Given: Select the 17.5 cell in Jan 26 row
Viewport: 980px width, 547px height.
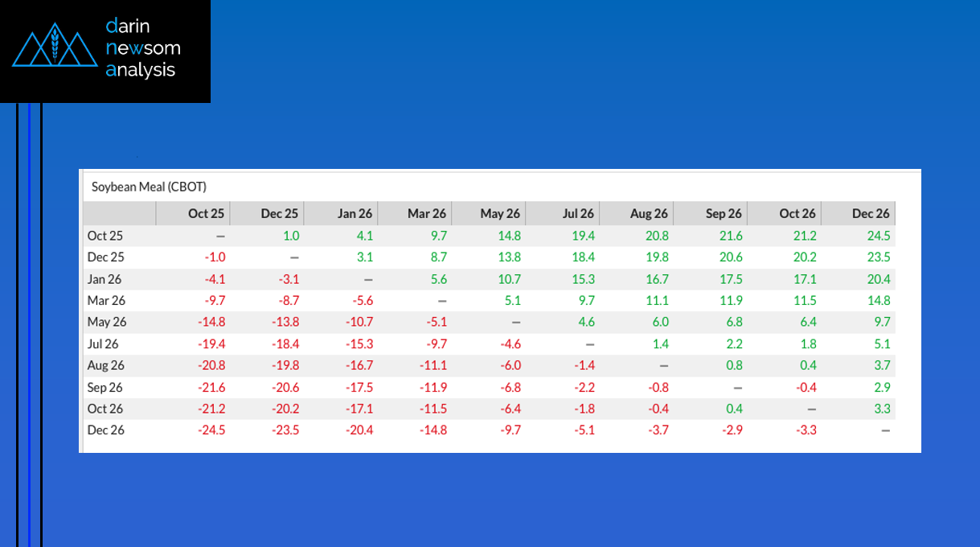Looking at the screenshot, I should click(x=728, y=279).
